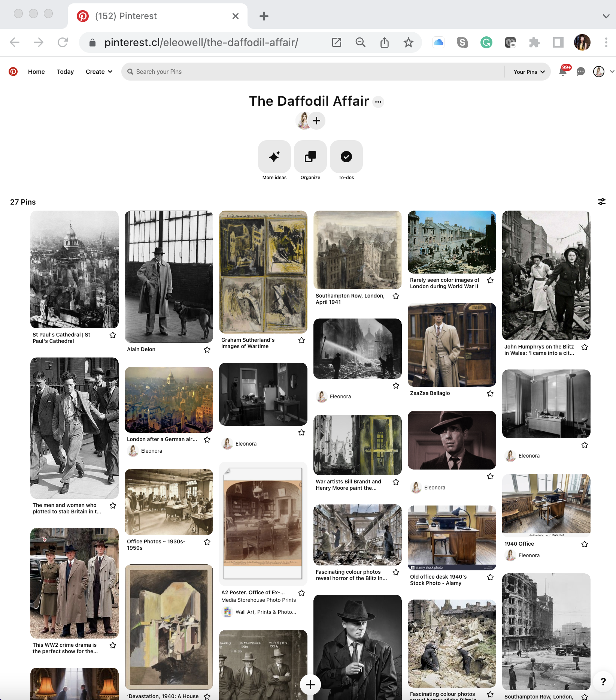Click the Pinterest logo in navigation bar
Screen dimensions: 616x700
[13, 72]
